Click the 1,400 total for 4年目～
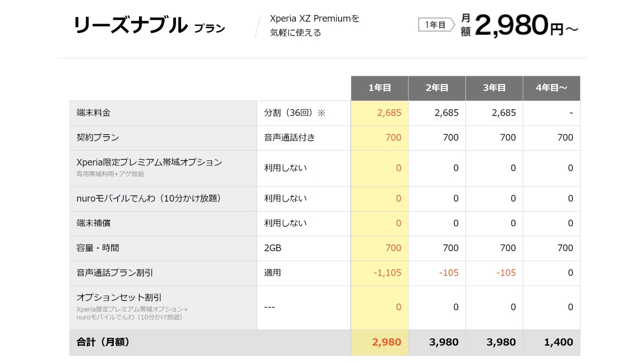Image resolution: width=644 pixels, height=362 pixels. point(558,342)
